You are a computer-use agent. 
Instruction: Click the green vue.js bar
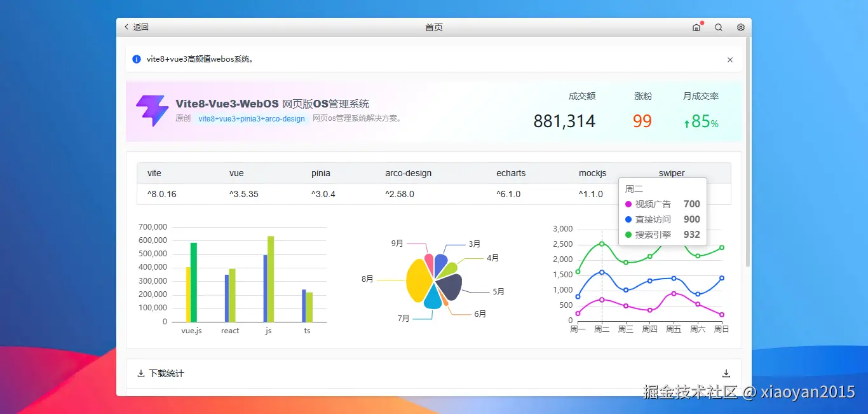click(194, 282)
